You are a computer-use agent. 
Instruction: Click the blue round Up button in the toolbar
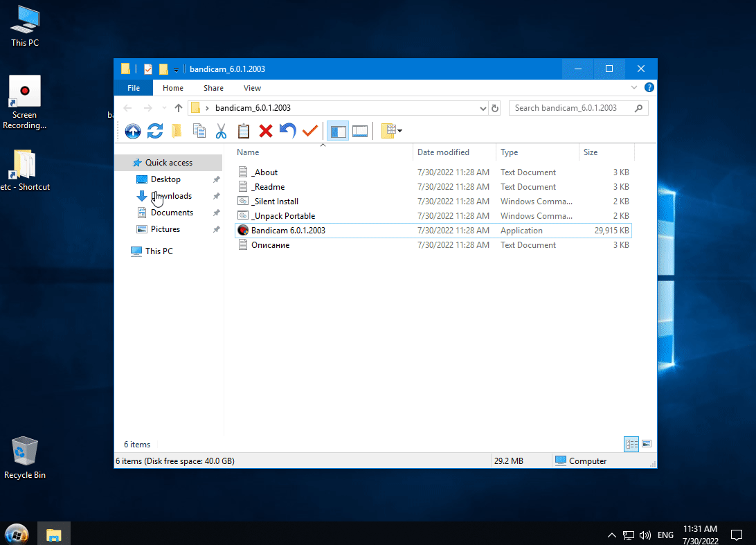[133, 131]
